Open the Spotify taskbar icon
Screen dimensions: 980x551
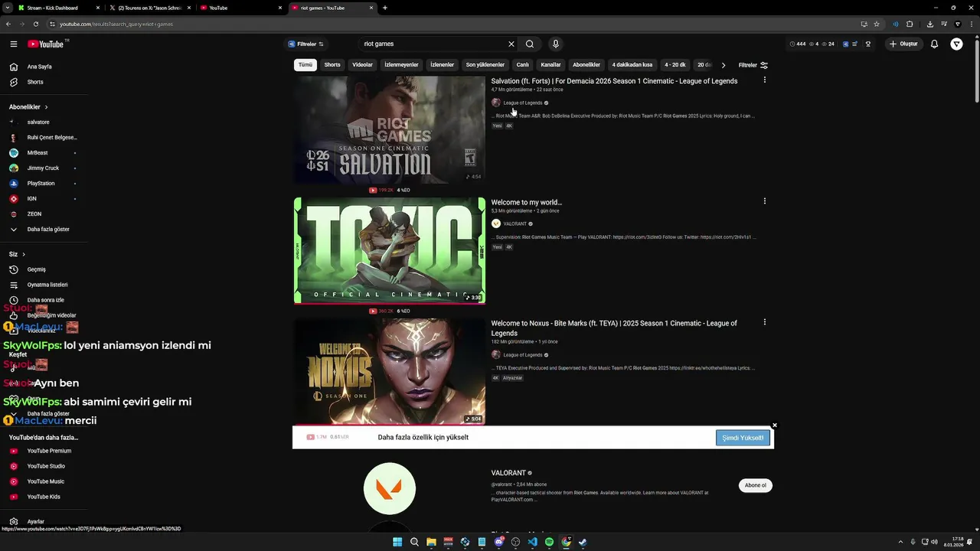tap(549, 542)
